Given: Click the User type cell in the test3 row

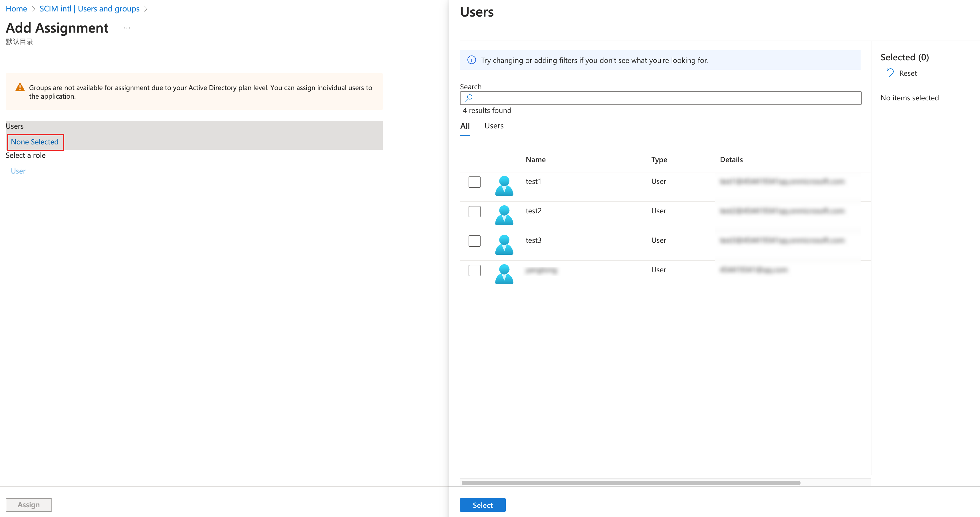Looking at the screenshot, I should coord(659,240).
